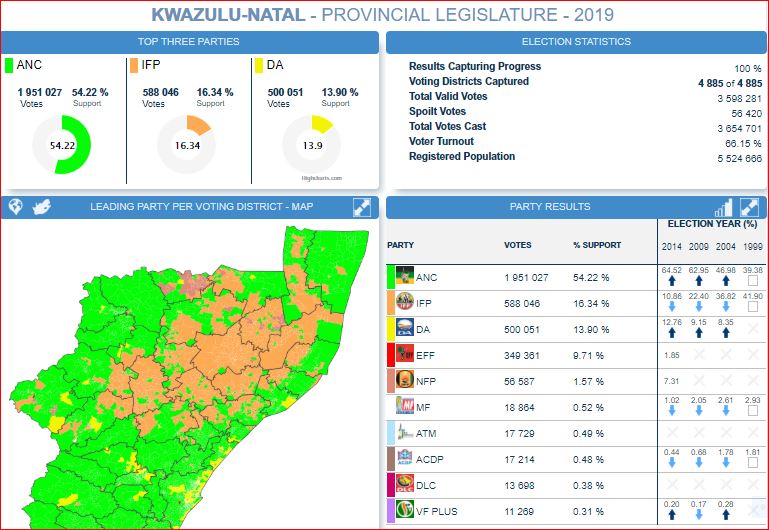
Task: Click the ANC donut chart showing 54.22
Action: [x=62, y=145]
